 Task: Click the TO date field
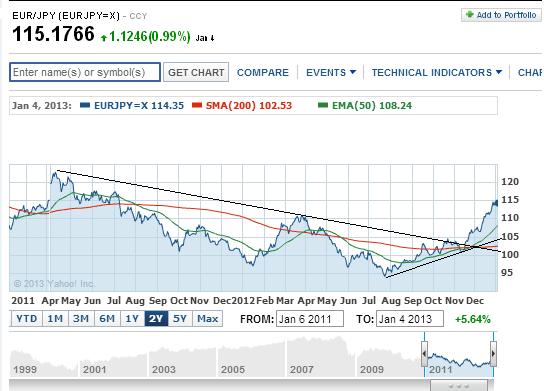coord(410,319)
